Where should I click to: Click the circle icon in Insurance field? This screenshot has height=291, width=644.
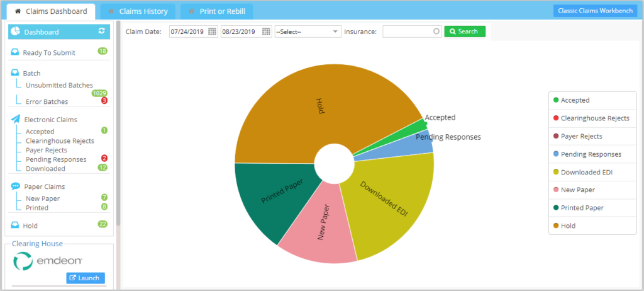coord(436,31)
